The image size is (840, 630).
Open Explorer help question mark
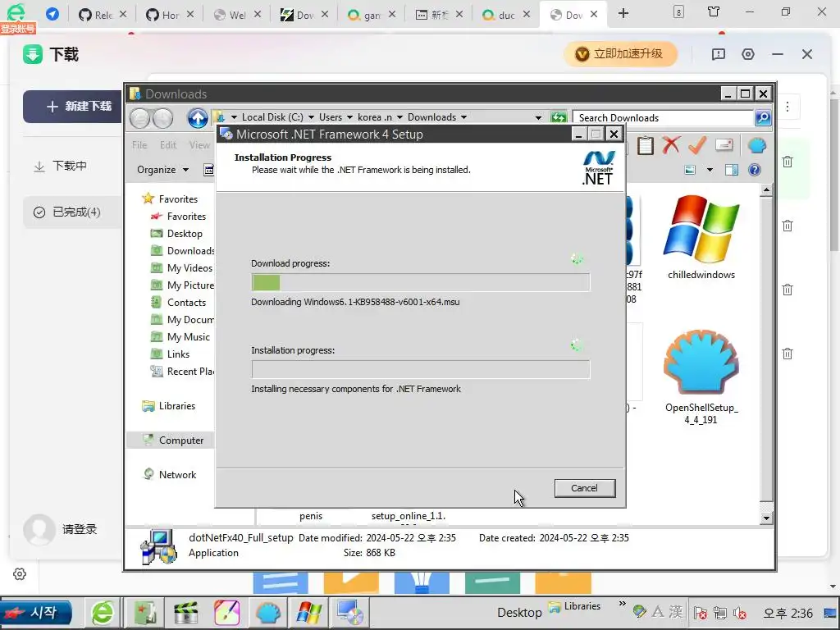[x=755, y=170]
